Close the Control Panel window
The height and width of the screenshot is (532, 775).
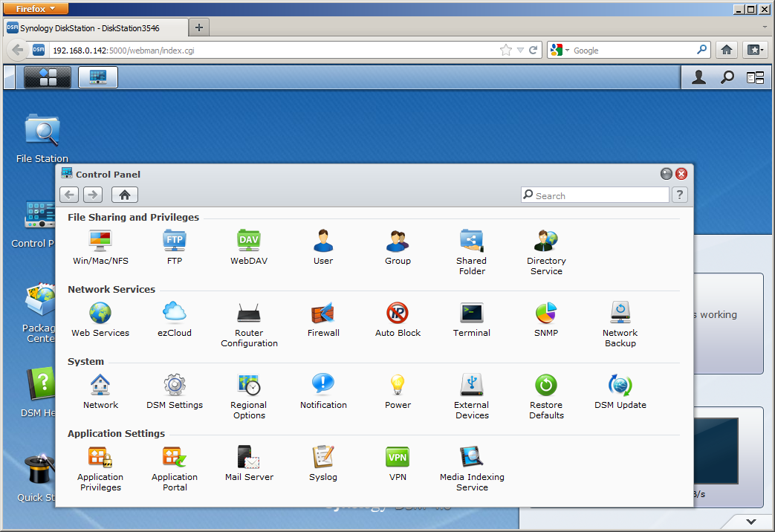(x=681, y=174)
